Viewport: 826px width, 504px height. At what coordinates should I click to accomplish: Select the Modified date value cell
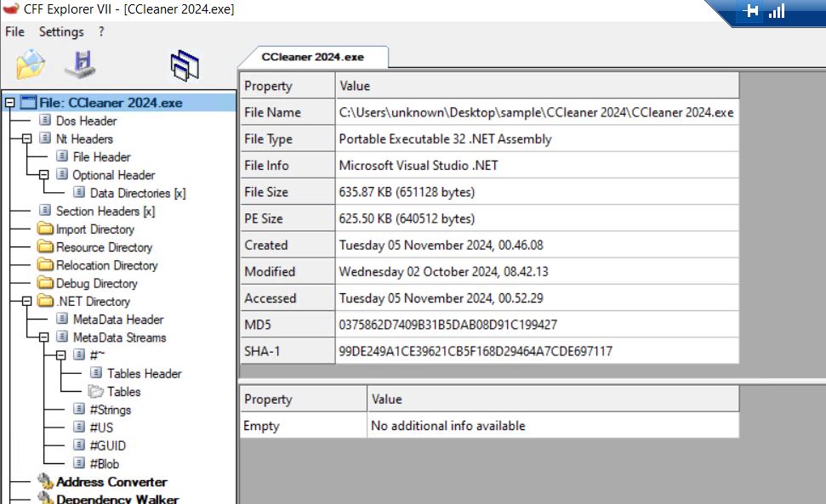point(538,271)
